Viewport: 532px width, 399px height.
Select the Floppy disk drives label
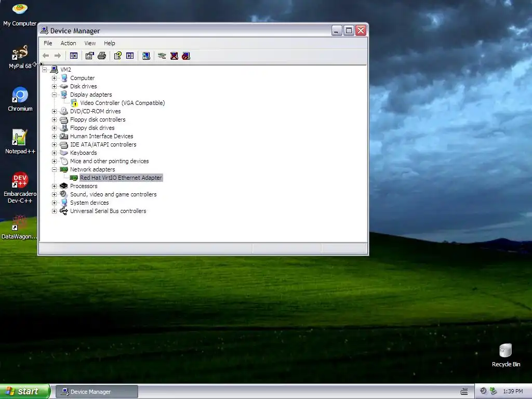click(x=92, y=128)
